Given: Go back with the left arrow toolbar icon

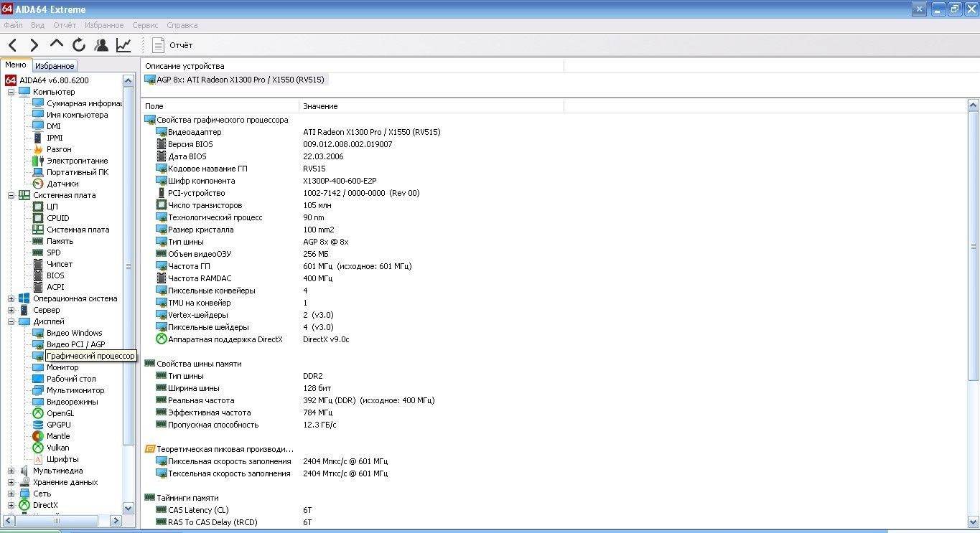Looking at the screenshot, I should (x=13, y=45).
